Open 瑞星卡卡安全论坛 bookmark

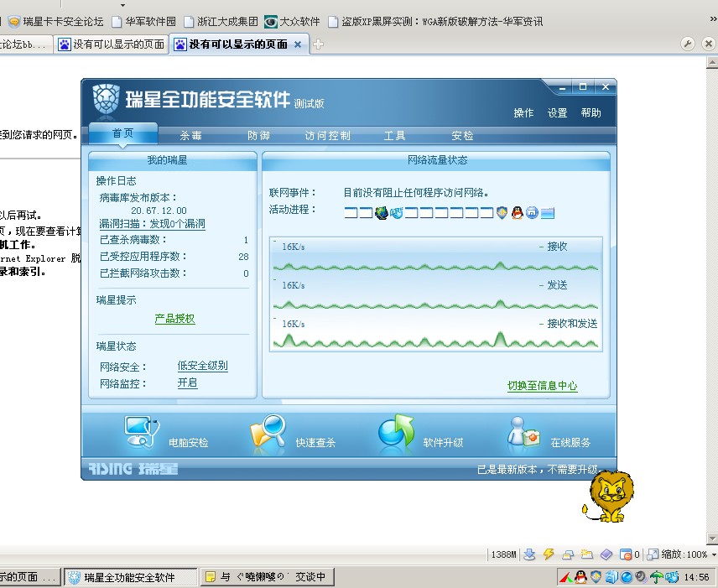[56, 22]
